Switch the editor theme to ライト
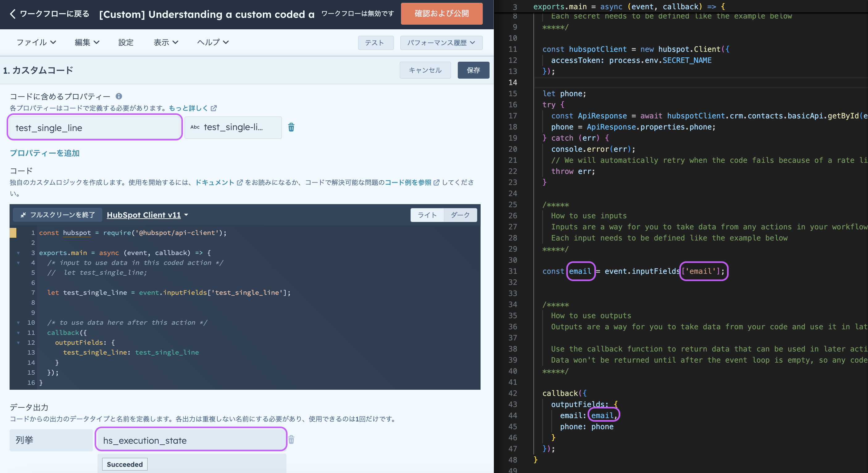Screen dimensions: 868x473 pyautogui.click(x=427, y=215)
